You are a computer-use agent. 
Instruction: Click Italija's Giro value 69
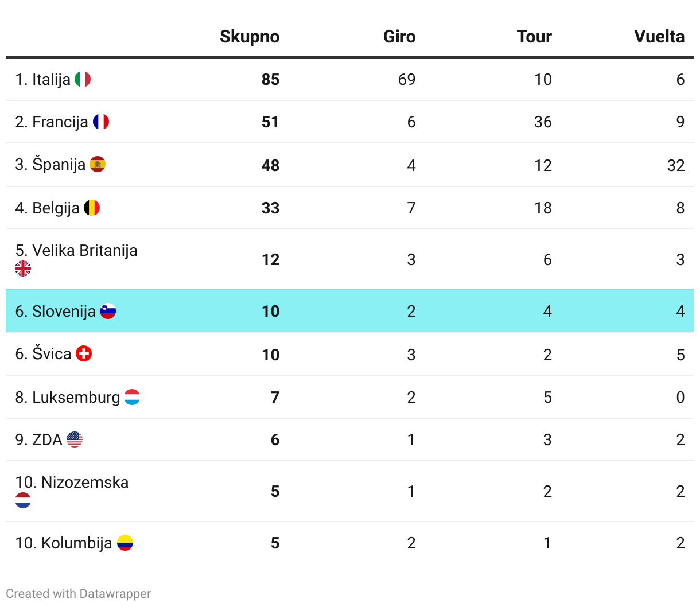click(x=406, y=79)
